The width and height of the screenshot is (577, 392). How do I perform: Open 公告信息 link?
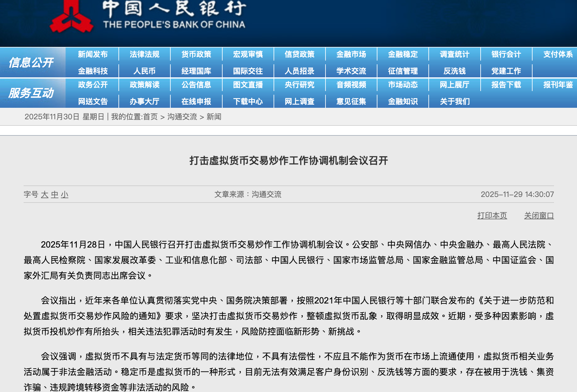[x=196, y=85]
